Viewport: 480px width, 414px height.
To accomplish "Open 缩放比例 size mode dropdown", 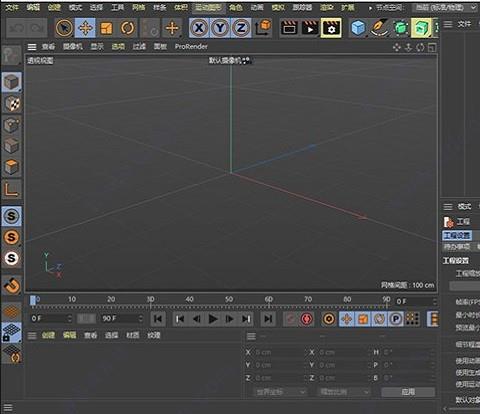I will point(344,392).
